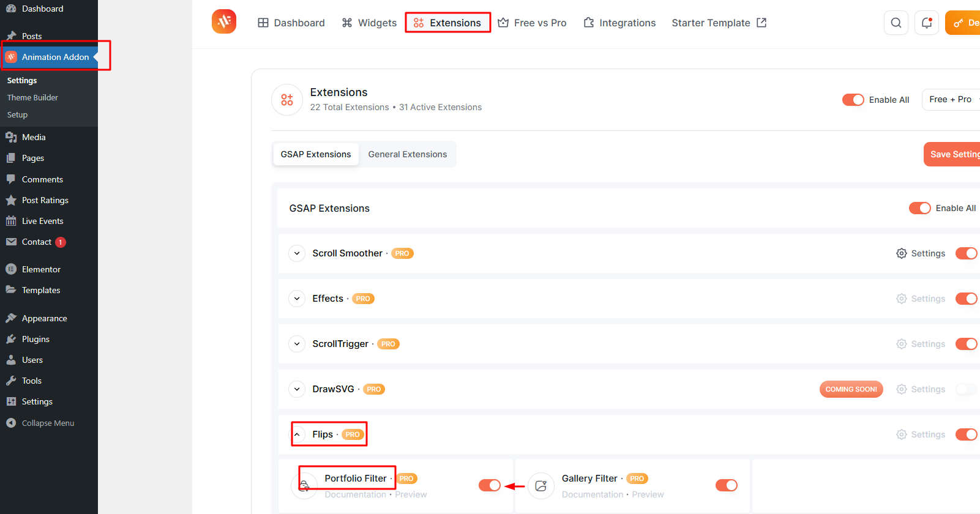
Task: Open Gallery Filter Documentation link
Action: coord(593,494)
